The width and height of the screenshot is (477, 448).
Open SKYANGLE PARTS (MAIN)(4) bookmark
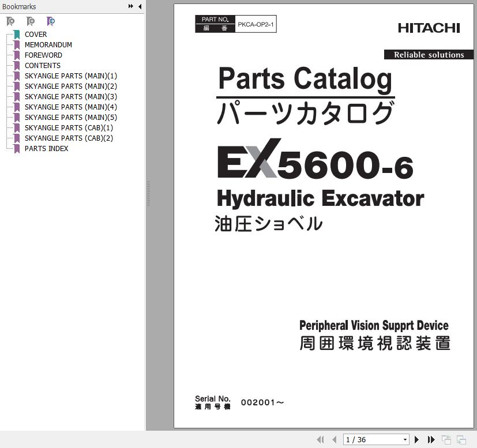pos(71,107)
